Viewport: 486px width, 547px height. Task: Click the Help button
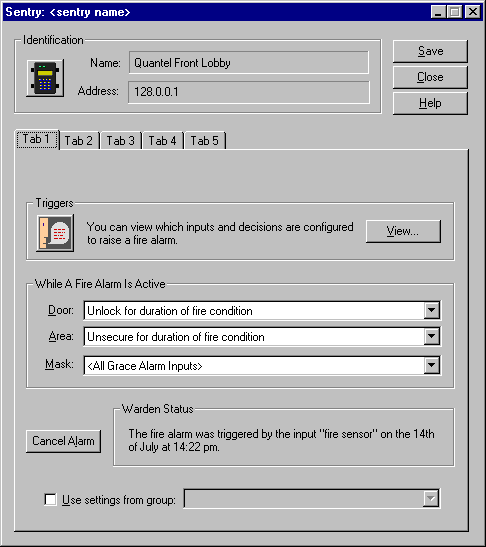point(430,103)
